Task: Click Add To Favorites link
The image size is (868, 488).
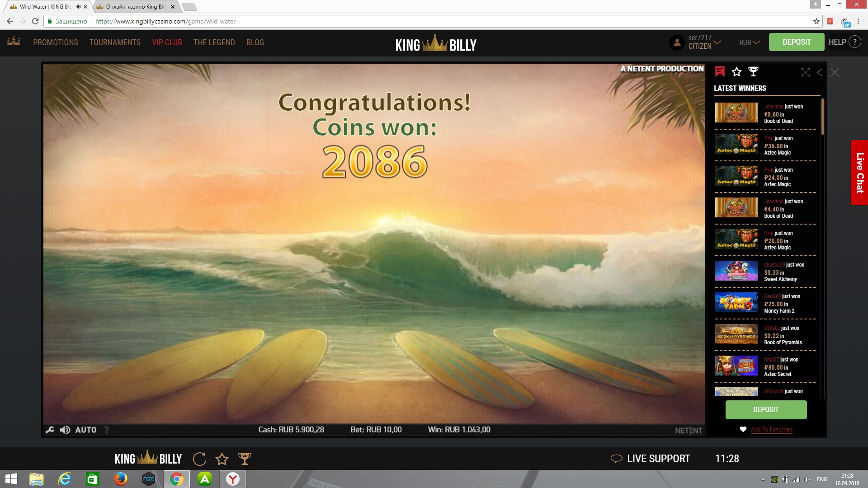Action: tap(771, 429)
